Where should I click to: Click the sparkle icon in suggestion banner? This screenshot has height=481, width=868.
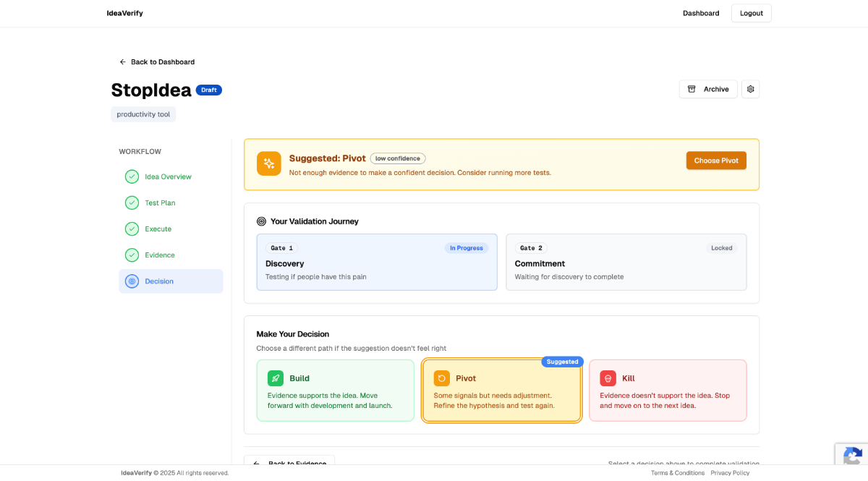pos(269,163)
